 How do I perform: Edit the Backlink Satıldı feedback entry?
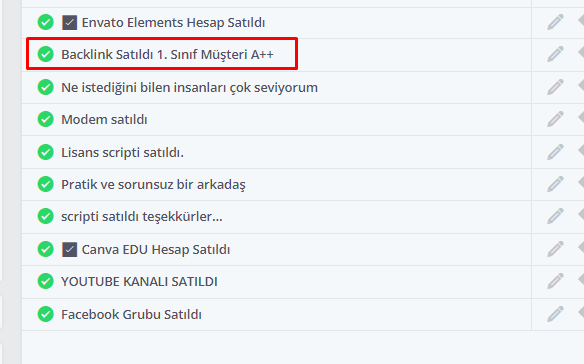555,54
